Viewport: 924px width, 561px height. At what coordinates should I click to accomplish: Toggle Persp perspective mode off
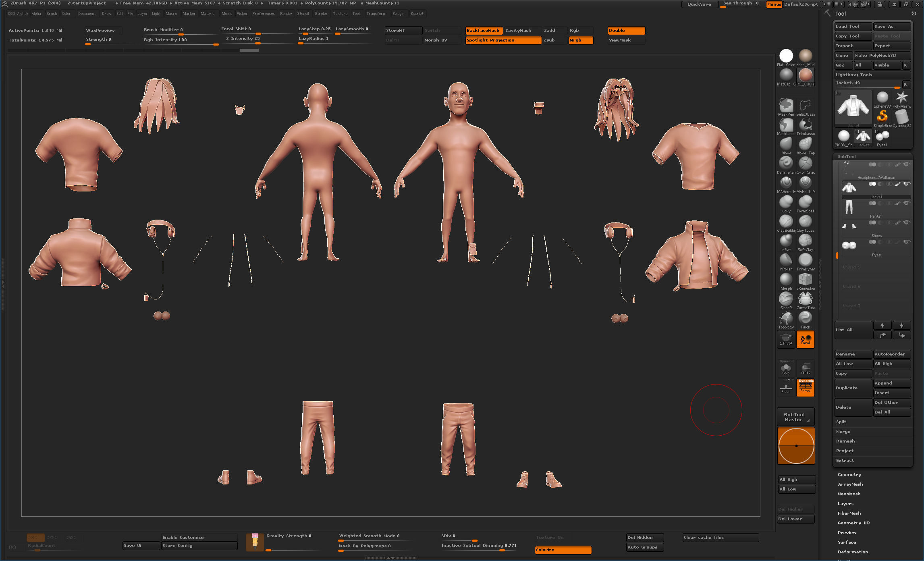(x=805, y=388)
